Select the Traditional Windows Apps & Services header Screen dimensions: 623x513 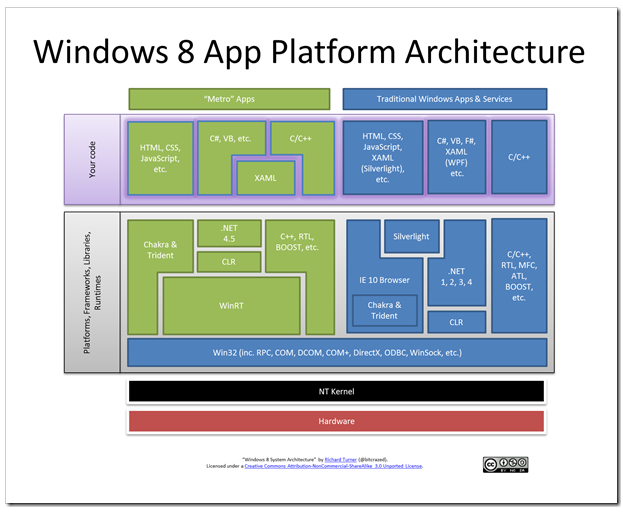tap(445, 99)
